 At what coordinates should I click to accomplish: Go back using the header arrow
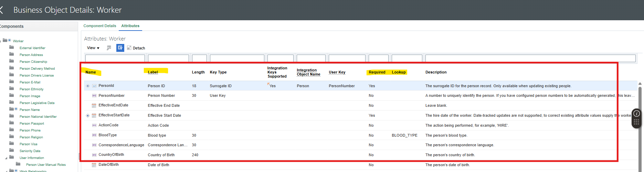point(1,10)
